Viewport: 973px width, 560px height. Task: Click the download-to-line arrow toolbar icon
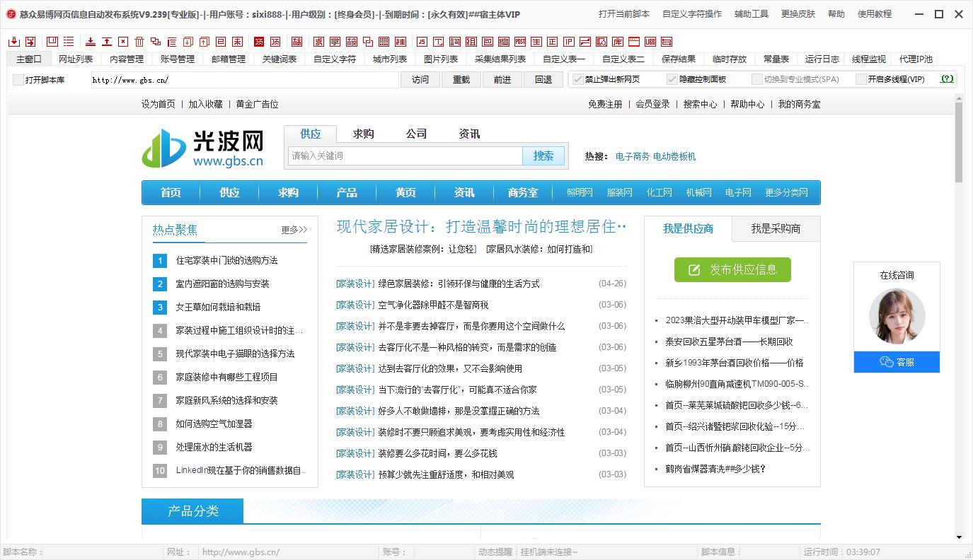tap(91, 42)
